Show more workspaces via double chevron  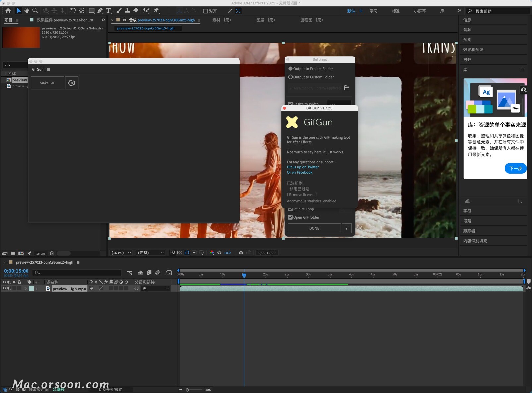(x=459, y=11)
